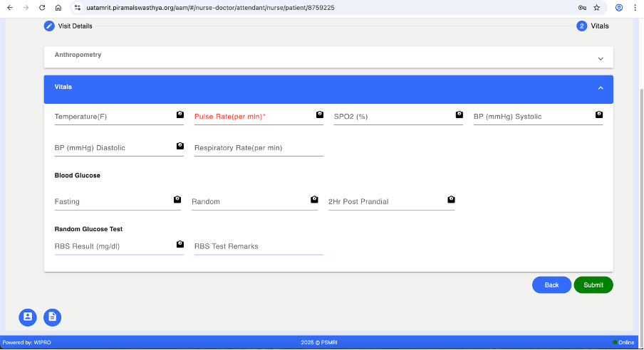Click the device icon beside BP Systolic
Image resolution: width=644 pixels, height=350 pixels.
(599, 115)
